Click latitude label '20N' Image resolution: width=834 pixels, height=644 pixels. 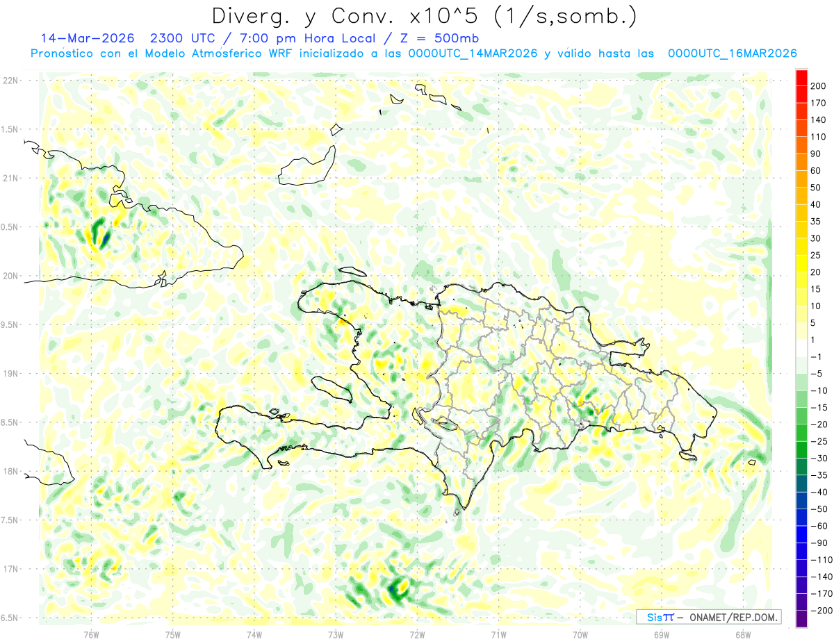point(10,276)
